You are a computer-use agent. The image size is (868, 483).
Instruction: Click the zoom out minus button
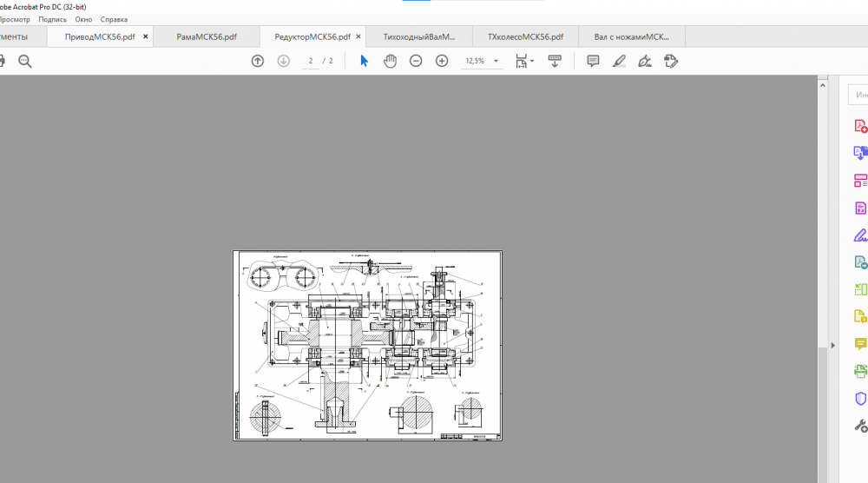point(416,61)
